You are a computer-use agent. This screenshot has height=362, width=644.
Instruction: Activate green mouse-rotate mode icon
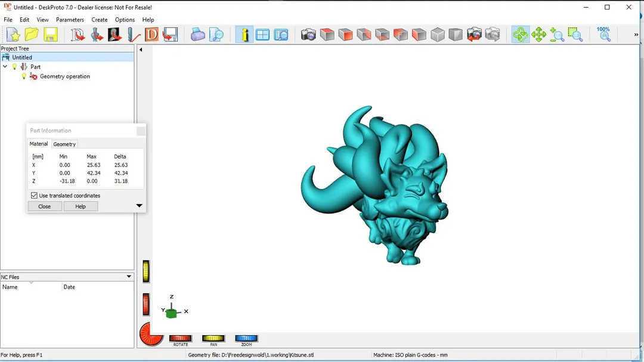pos(521,35)
